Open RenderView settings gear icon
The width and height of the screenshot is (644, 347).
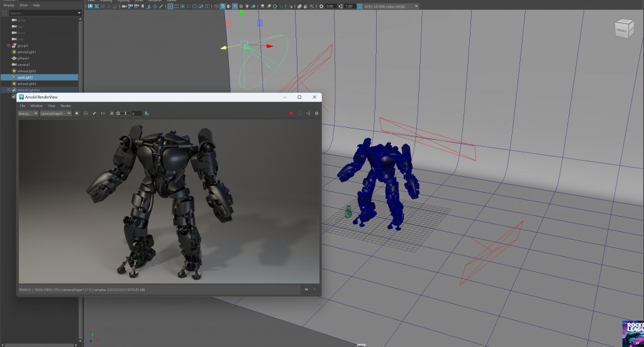coord(317,113)
